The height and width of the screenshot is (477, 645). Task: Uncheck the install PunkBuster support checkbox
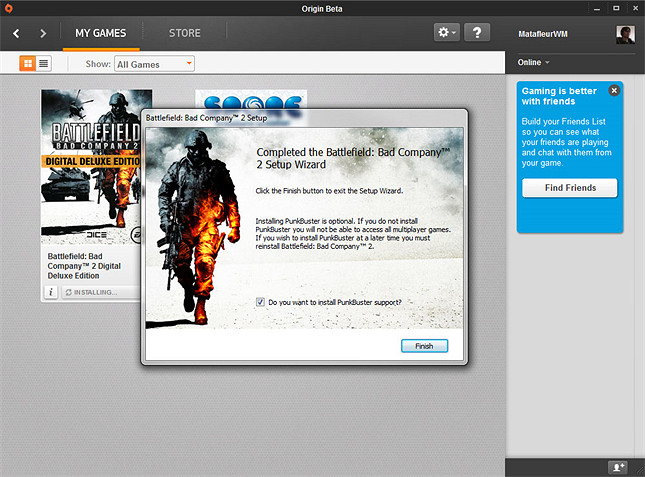[261, 301]
